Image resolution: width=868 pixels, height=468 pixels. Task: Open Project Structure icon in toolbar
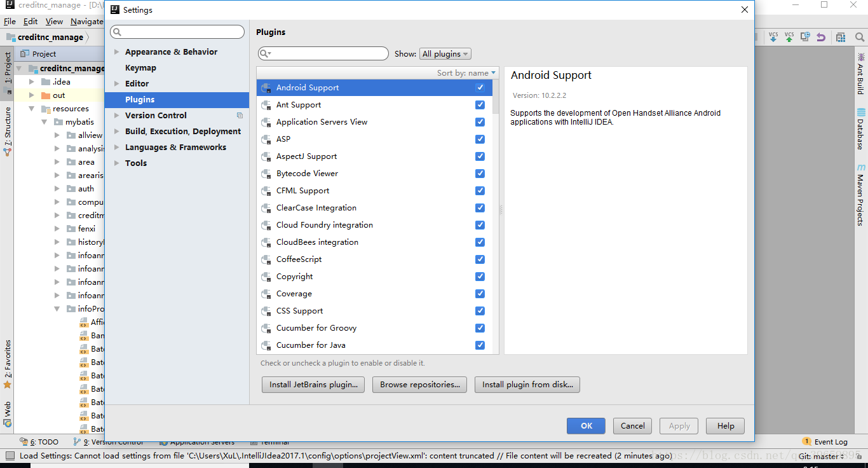tap(841, 37)
